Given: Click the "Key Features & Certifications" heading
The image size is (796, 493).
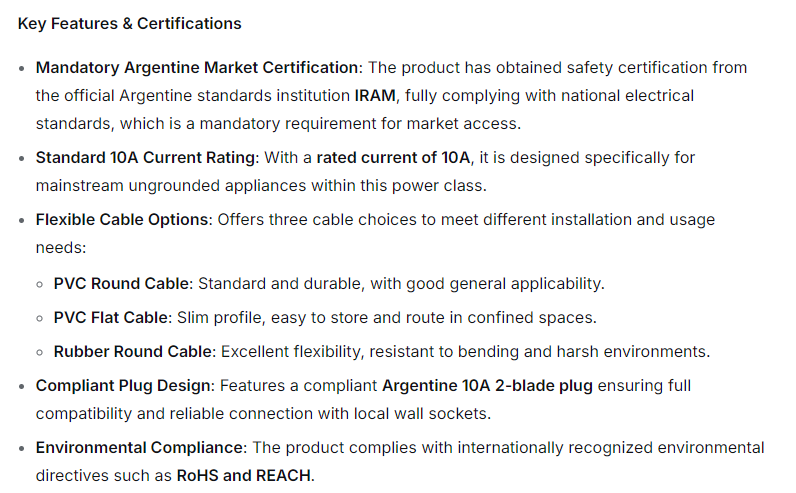Looking at the screenshot, I should pos(129,23).
